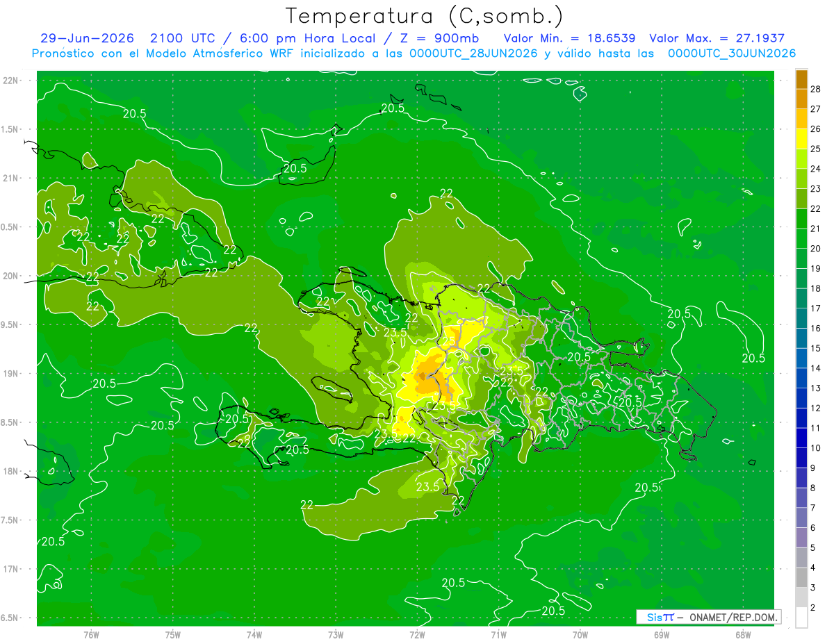834x644 pixels.
Task: Click the '22N' latitude axis label
Action: click(x=11, y=81)
